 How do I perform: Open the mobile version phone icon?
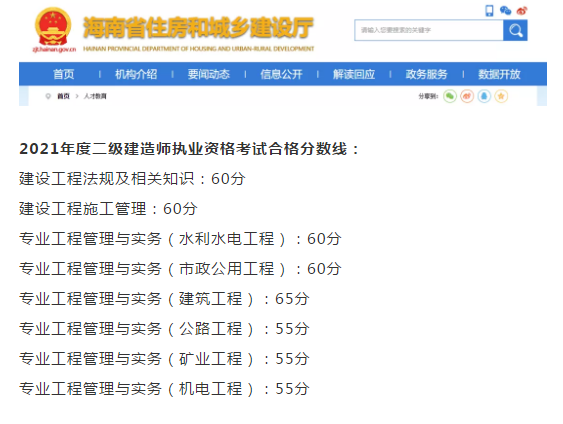point(489,10)
